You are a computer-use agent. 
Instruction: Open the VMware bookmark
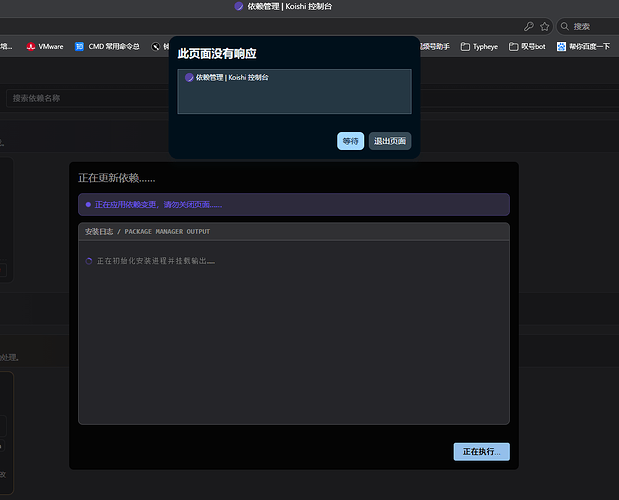45,47
